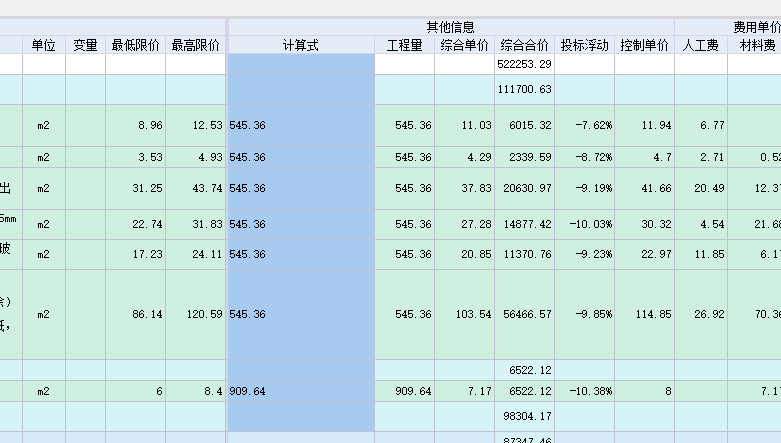Select minimum price cell 17.23

[135, 254]
